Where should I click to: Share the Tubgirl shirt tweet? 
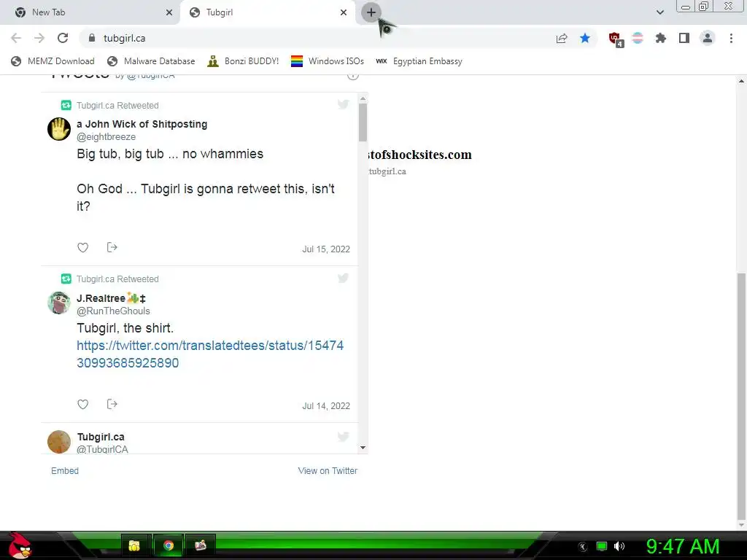click(x=112, y=404)
